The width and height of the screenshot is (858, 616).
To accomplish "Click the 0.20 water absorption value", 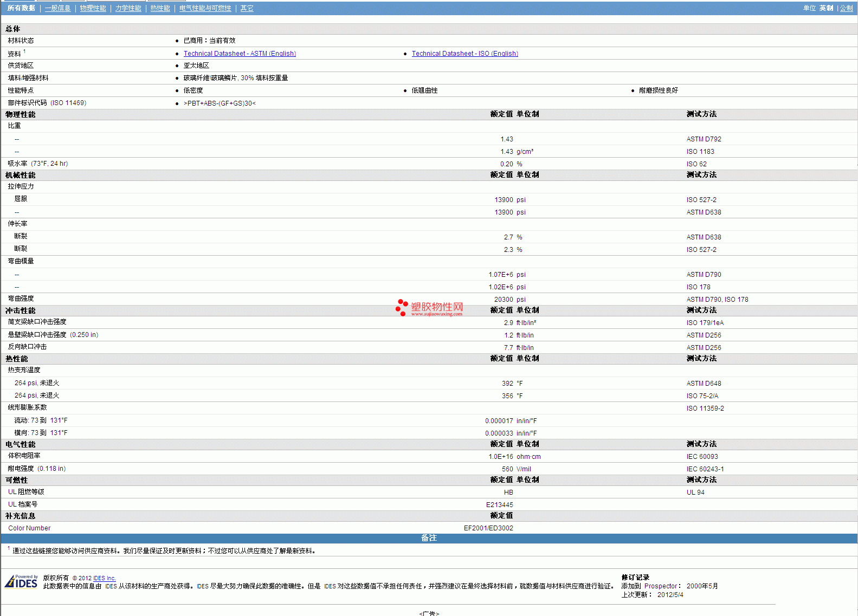I will tap(507, 164).
